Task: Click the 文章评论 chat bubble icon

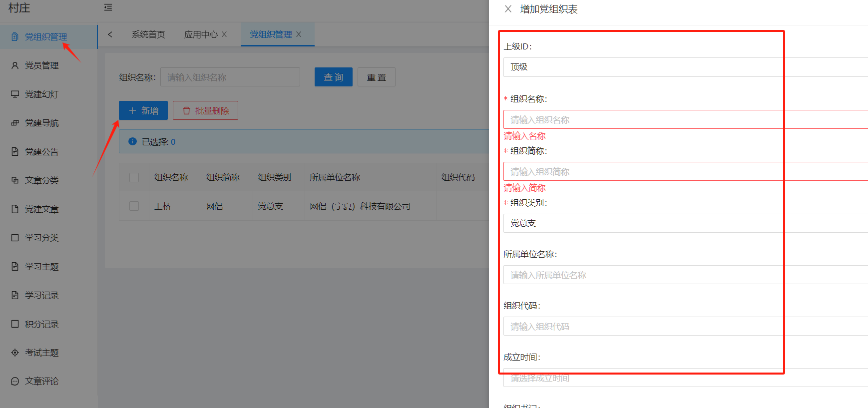Action: point(15,381)
